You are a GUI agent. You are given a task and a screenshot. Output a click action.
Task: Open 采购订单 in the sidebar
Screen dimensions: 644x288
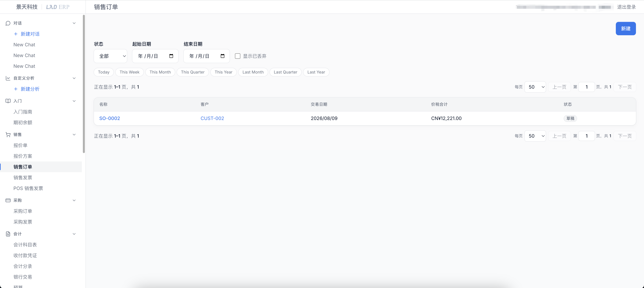[x=23, y=211]
